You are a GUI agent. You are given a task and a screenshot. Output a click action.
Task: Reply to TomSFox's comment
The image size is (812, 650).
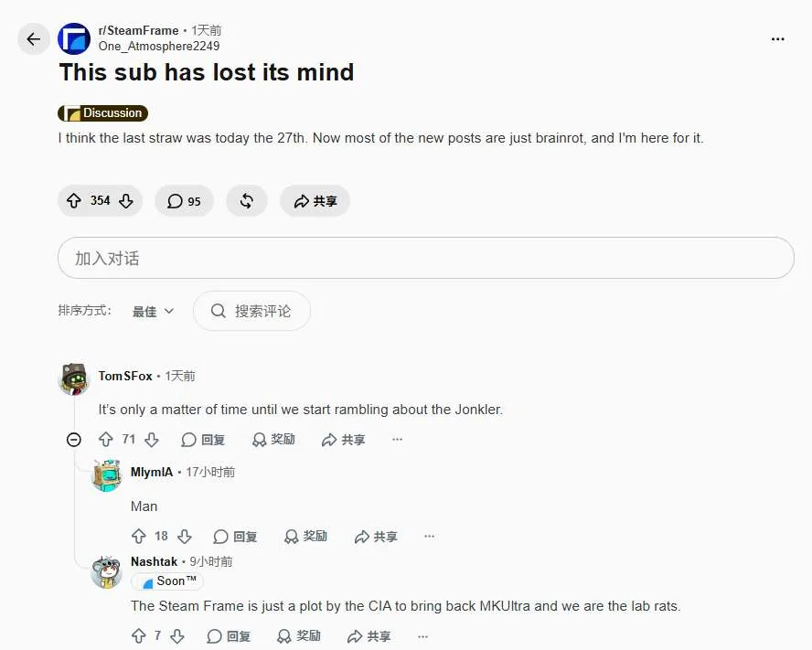pyautogui.click(x=203, y=440)
